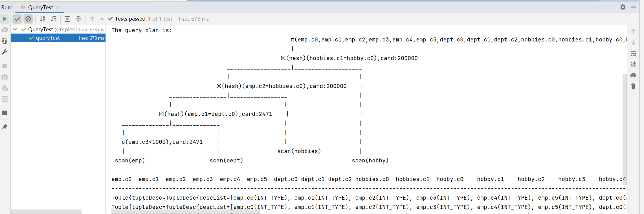Click the hobbies.c1=hobby.c0 hash join text

[349, 58]
